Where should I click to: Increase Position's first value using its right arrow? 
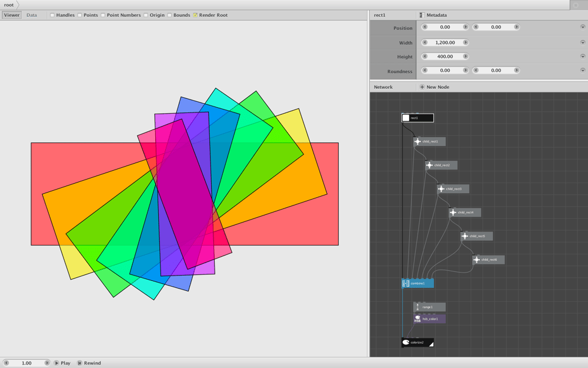[x=465, y=27]
